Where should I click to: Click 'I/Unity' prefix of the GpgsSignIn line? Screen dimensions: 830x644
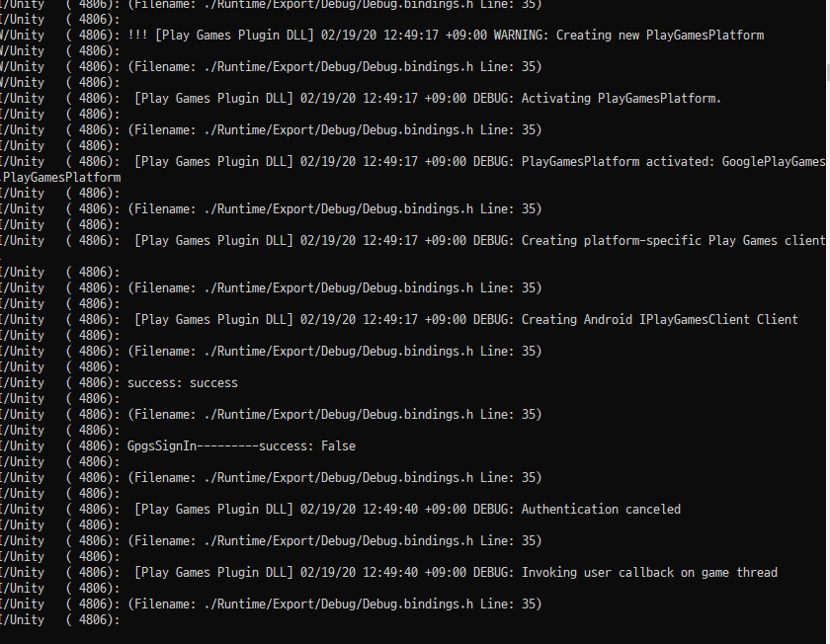pyautogui.click(x=22, y=446)
